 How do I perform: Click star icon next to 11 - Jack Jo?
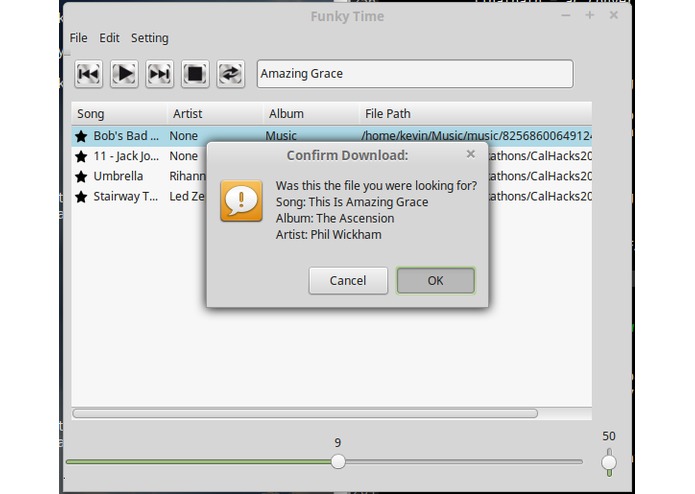pyautogui.click(x=81, y=156)
